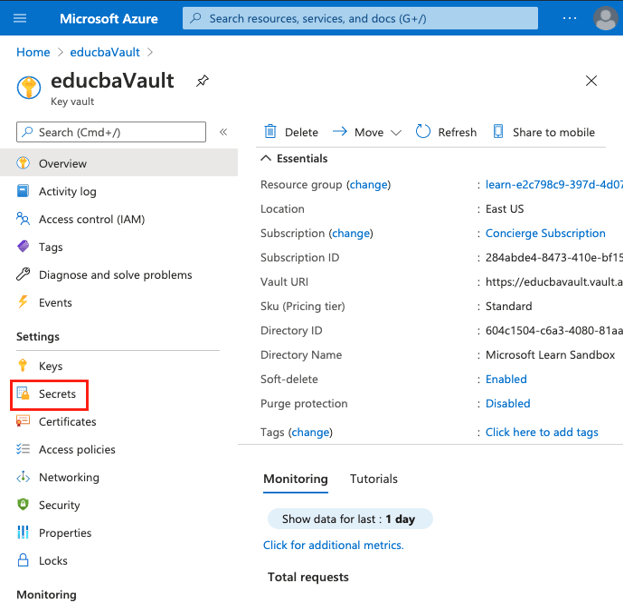Click Microsoft Azure logo text
623x604 pixels.
click(x=109, y=19)
